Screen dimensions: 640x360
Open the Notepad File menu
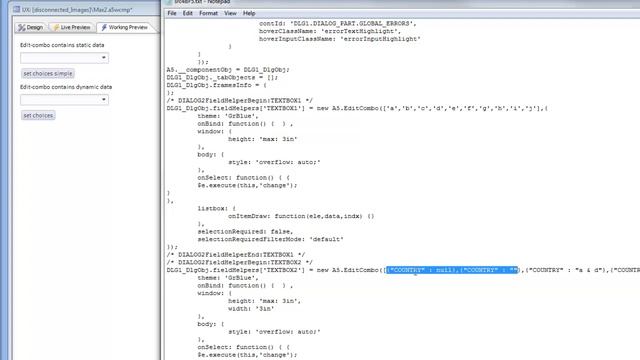click(172, 13)
